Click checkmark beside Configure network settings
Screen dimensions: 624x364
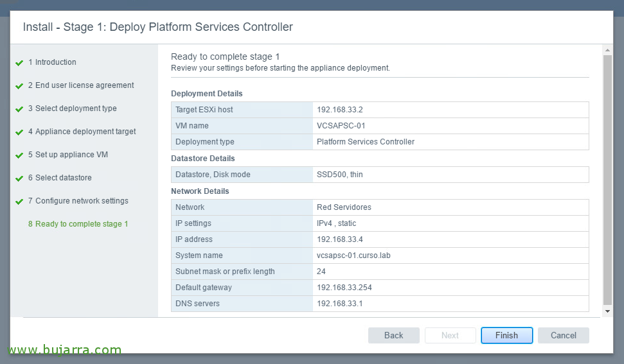pyautogui.click(x=19, y=202)
